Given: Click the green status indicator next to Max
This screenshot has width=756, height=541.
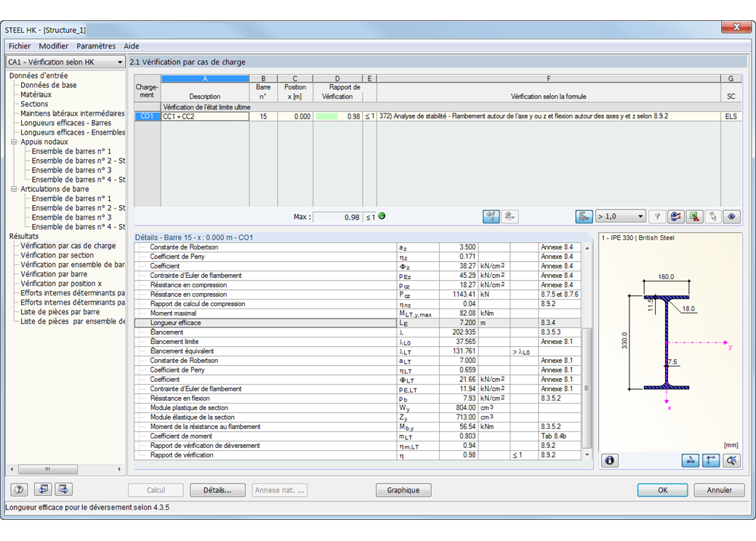Looking at the screenshot, I should (x=382, y=216).
